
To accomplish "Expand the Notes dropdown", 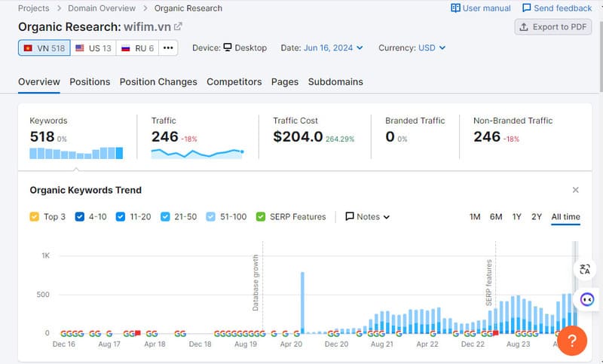I will coord(368,217).
